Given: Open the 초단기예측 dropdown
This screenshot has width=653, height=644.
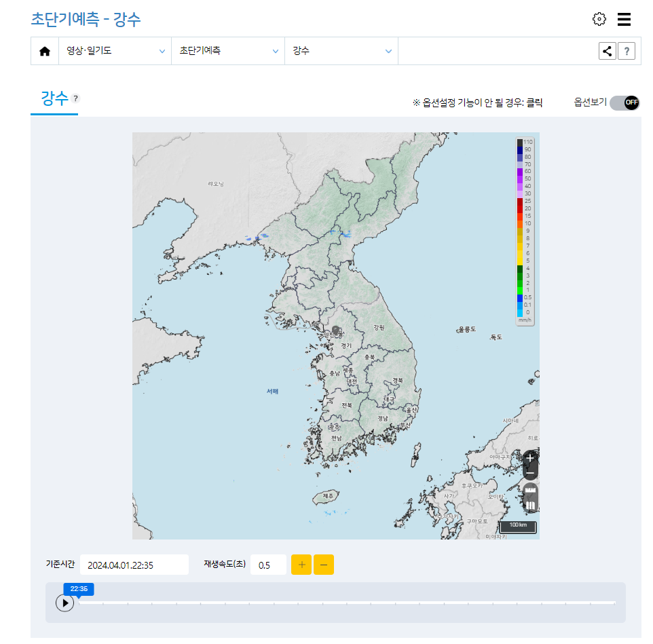Looking at the screenshot, I should click(x=227, y=50).
